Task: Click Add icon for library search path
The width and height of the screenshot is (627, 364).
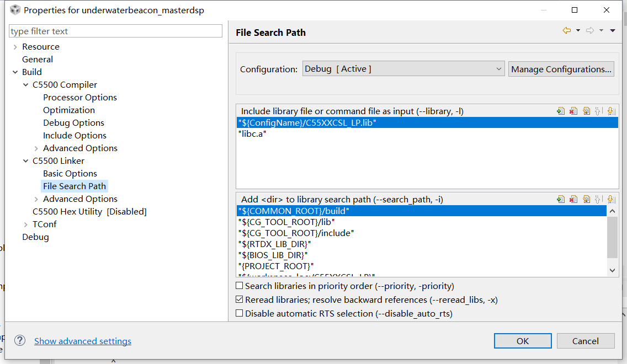Action: 561,199
